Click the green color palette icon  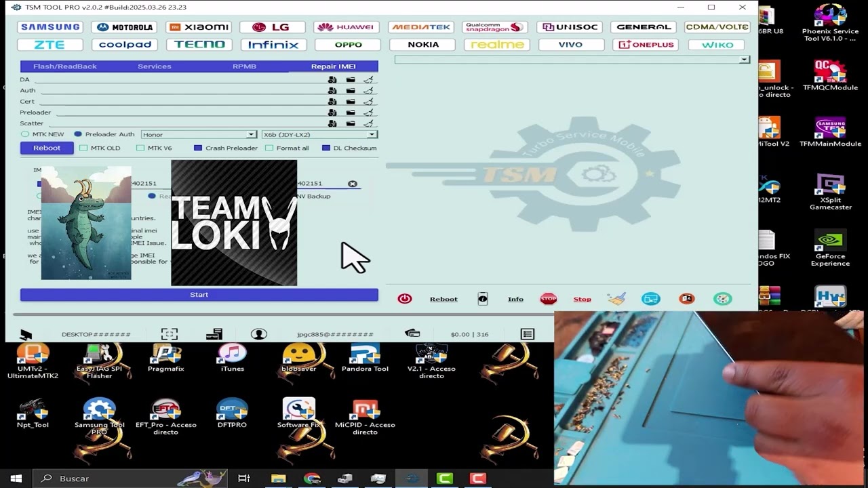(723, 299)
